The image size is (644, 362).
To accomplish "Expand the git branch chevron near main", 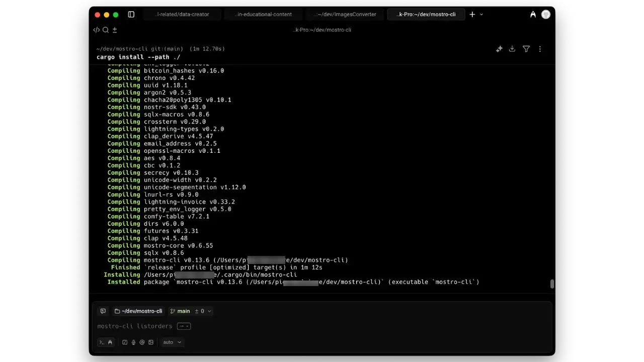I will (x=209, y=311).
